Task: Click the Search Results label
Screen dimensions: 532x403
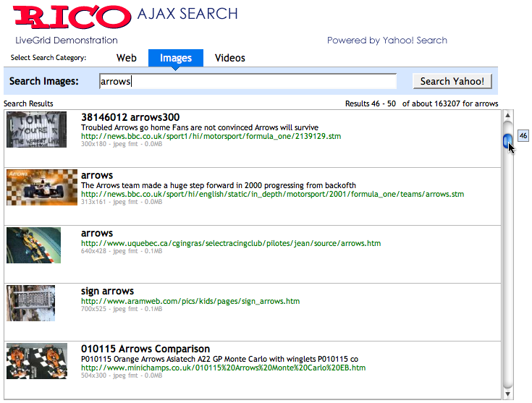Action: (x=28, y=103)
